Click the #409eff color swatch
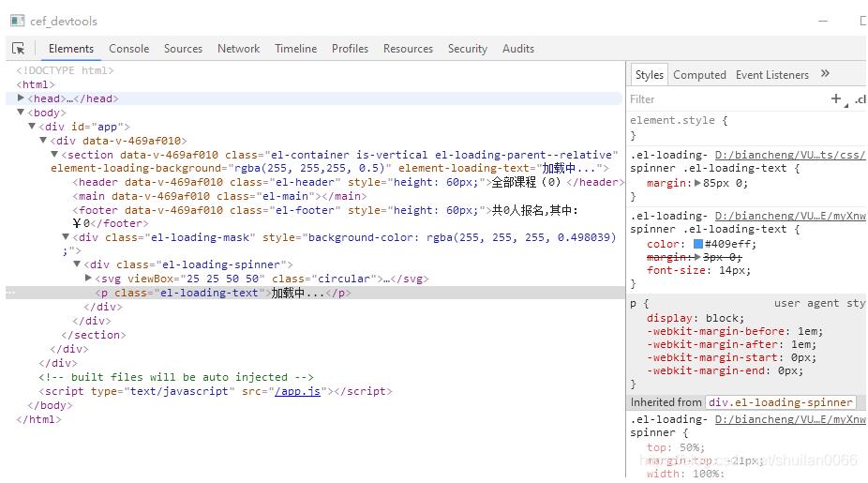This screenshot has width=868, height=483. (x=698, y=244)
